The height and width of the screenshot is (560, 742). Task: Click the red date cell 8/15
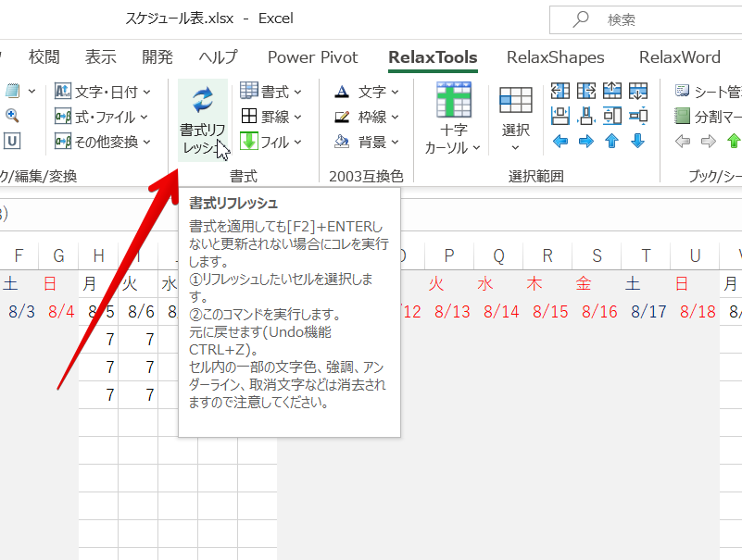coord(548,312)
